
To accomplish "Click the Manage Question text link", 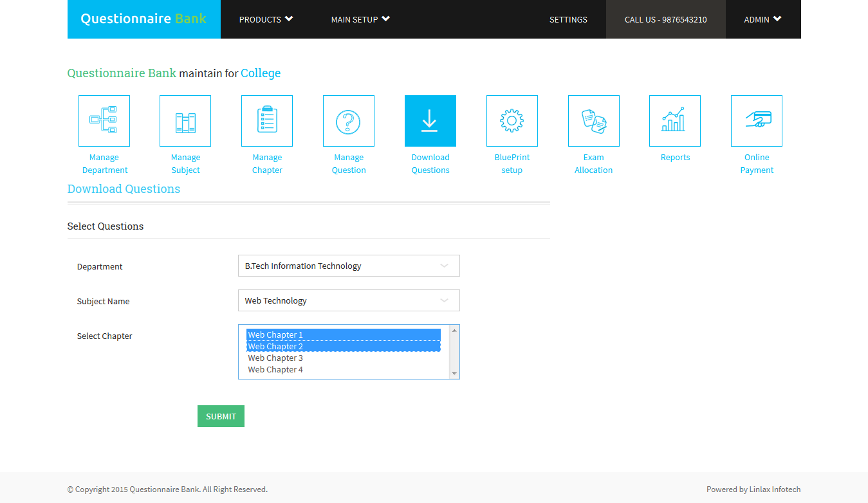I will tap(349, 164).
